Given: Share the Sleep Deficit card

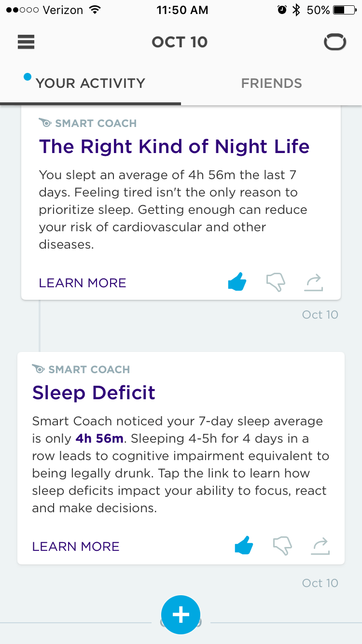Looking at the screenshot, I should tap(320, 546).
